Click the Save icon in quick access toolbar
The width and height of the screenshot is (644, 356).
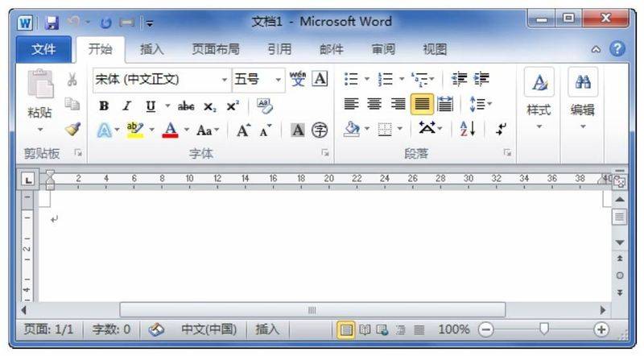tap(52, 23)
